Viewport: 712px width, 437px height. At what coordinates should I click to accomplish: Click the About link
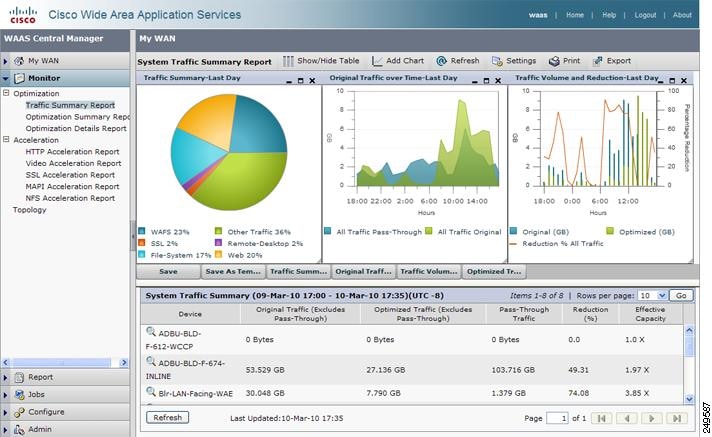682,15
